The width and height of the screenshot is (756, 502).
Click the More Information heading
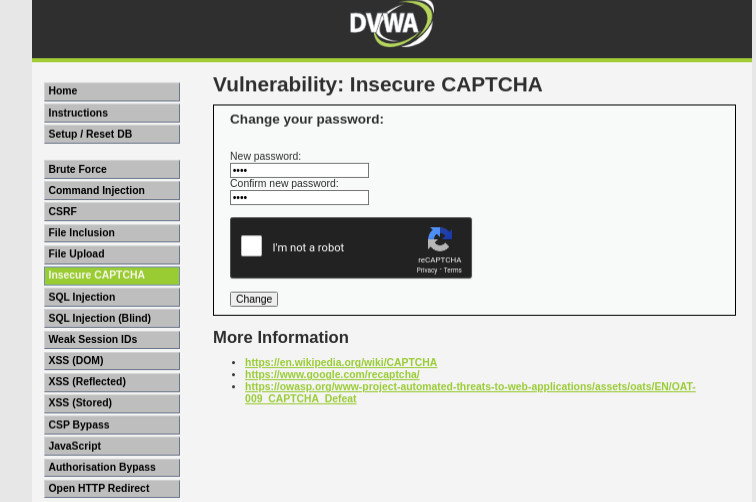click(x=281, y=337)
